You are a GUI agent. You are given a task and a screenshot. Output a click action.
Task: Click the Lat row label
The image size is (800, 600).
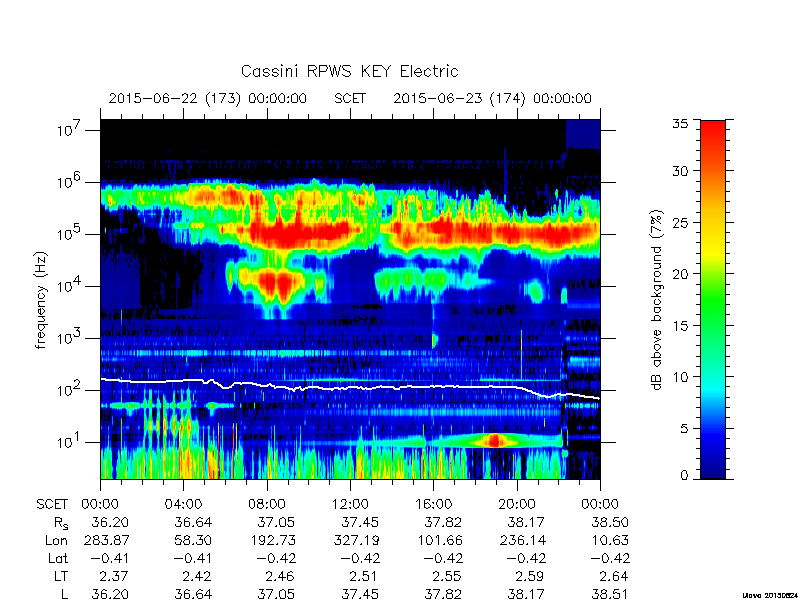[58, 558]
